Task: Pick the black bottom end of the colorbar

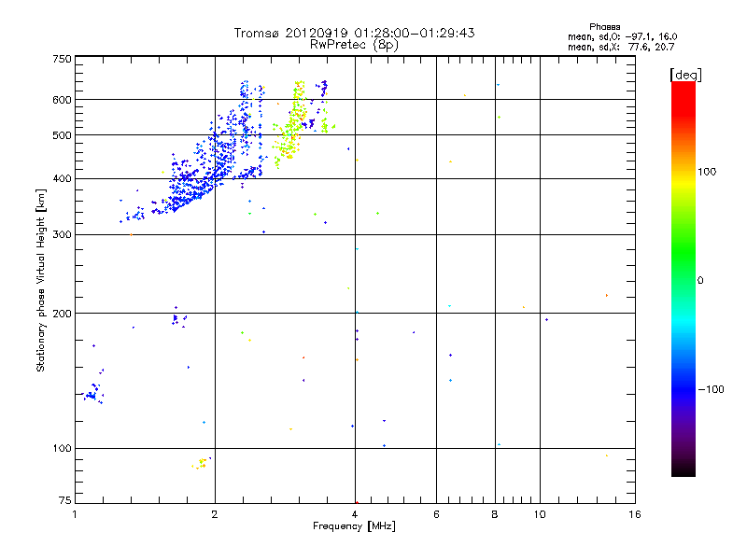Action: 684,469
